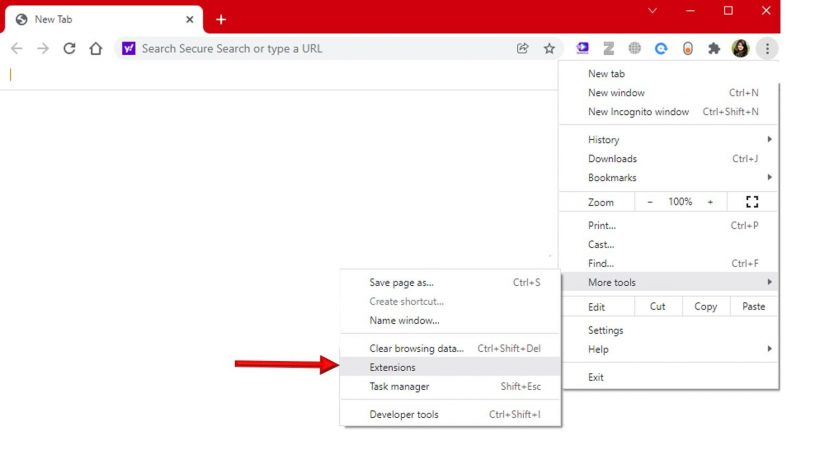Open Developer tools from submenu
Image resolution: width=830 pixels, height=455 pixels.
(x=450, y=415)
